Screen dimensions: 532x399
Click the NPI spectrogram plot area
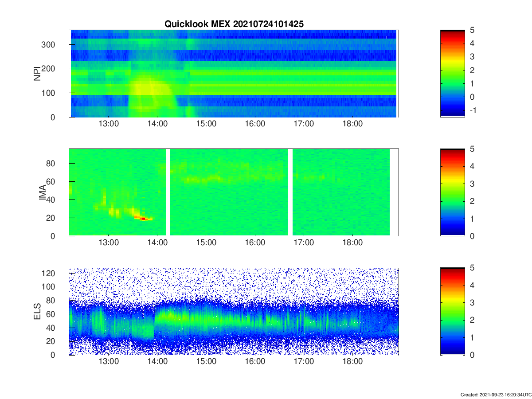(234, 74)
